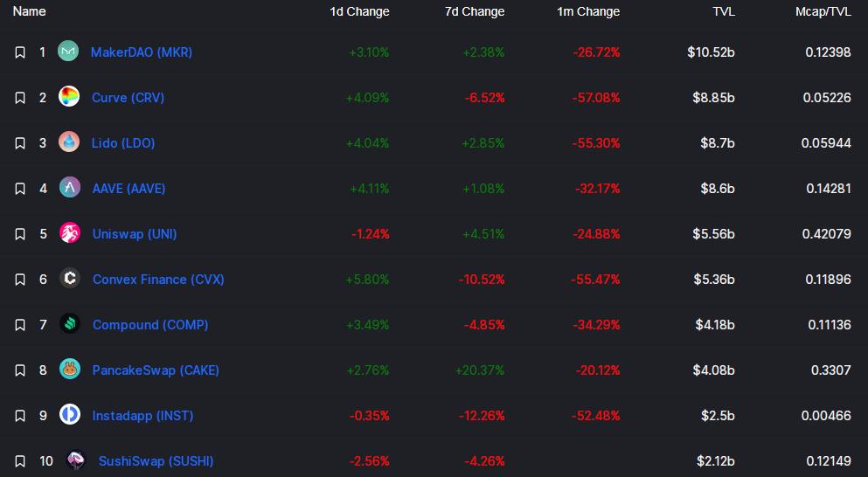The image size is (868, 477).
Task: Click the Convex Finance logo icon
Action: [x=70, y=279]
